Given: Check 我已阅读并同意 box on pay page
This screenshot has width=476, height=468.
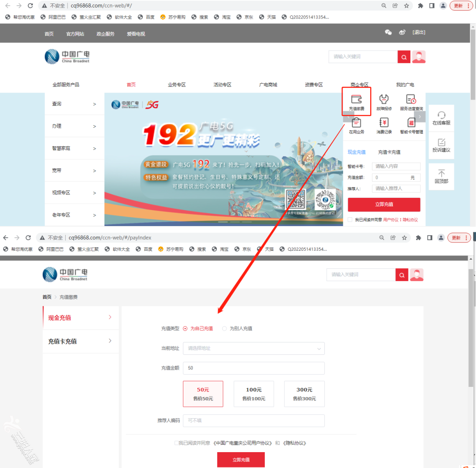Looking at the screenshot, I should [176, 443].
